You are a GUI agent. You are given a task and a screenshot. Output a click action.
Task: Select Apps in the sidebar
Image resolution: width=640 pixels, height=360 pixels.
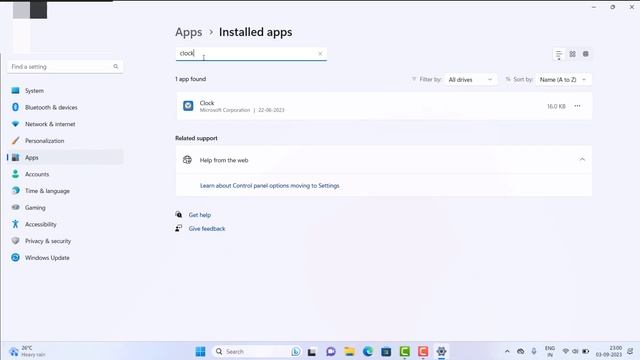(x=65, y=158)
